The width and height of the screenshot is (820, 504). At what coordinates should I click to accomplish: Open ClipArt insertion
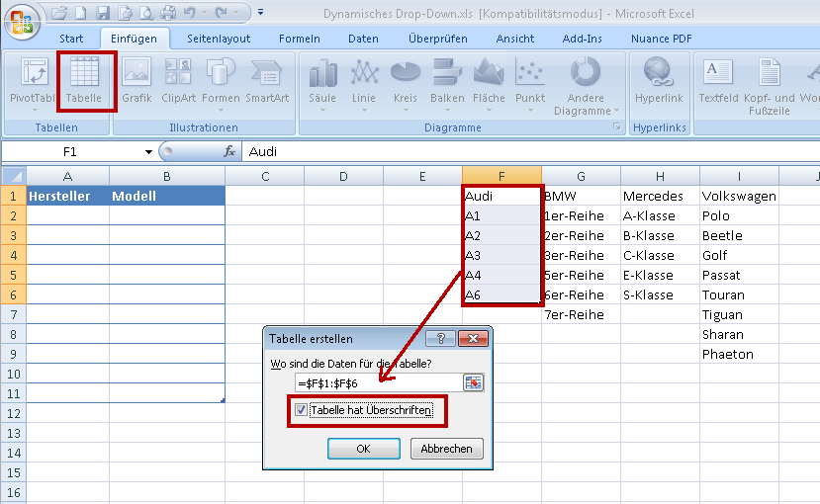(x=178, y=81)
